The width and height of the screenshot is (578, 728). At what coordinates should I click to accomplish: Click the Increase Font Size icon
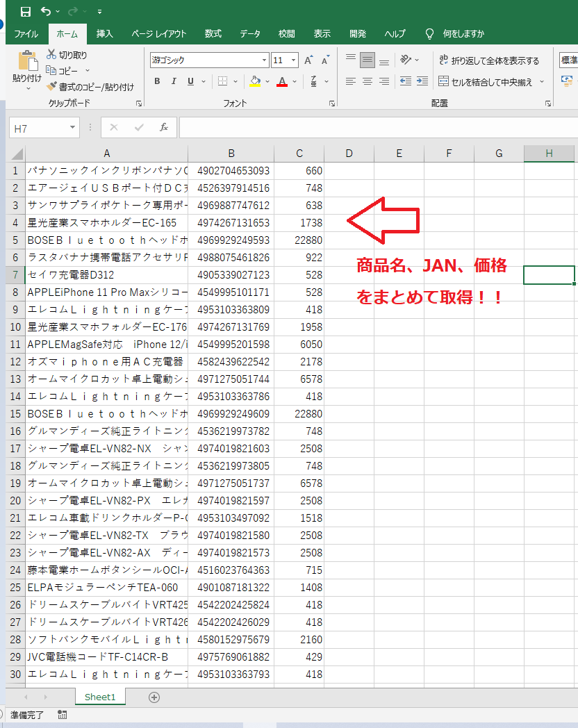pos(308,60)
